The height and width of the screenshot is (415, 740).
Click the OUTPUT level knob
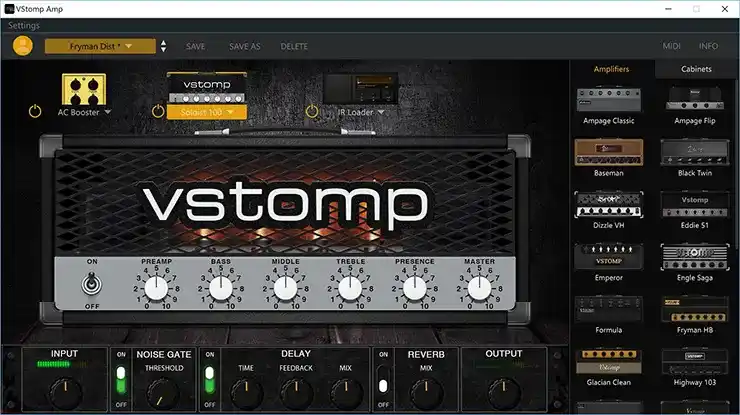coord(504,393)
